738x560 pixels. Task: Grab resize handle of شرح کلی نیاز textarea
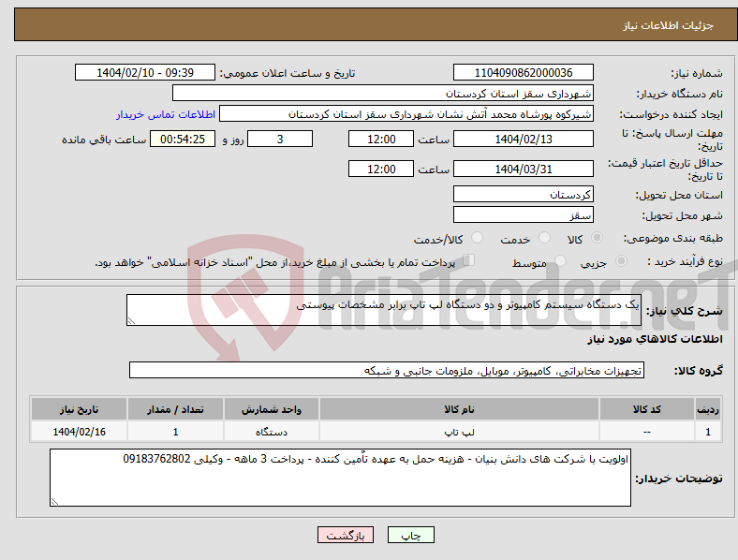(131, 321)
